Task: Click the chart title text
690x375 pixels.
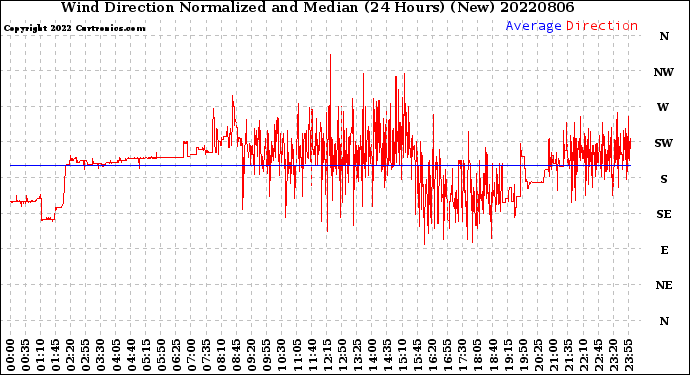Action: coord(317,7)
